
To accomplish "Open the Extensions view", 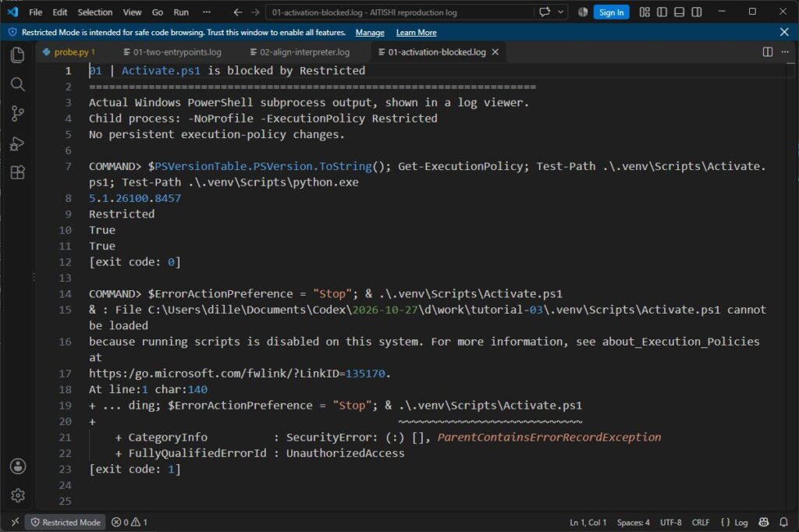I will pyautogui.click(x=18, y=172).
